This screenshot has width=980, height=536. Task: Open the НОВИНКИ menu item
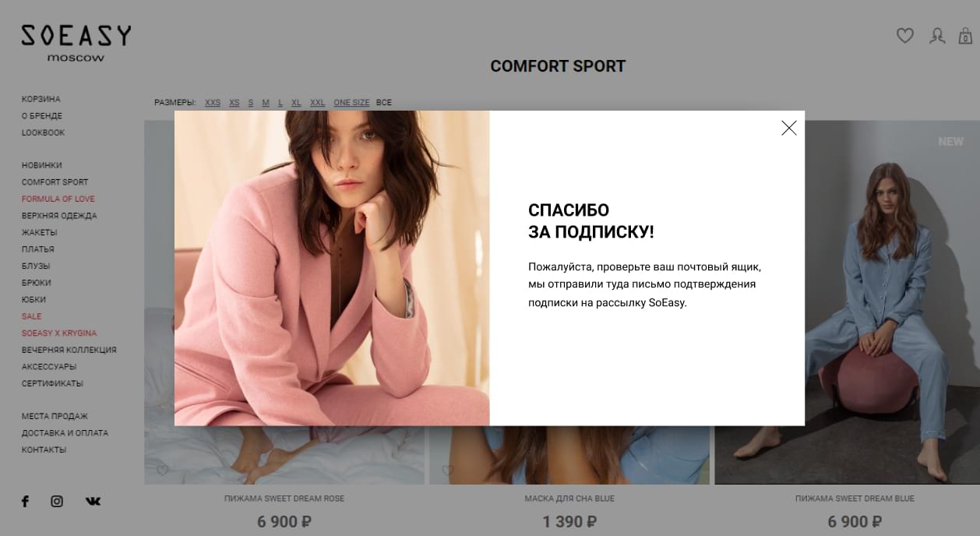click(42, 166)
